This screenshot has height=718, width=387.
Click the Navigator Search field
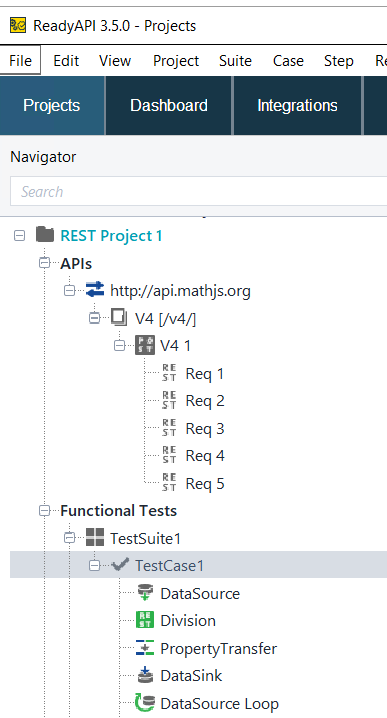[x=199, y=191]
